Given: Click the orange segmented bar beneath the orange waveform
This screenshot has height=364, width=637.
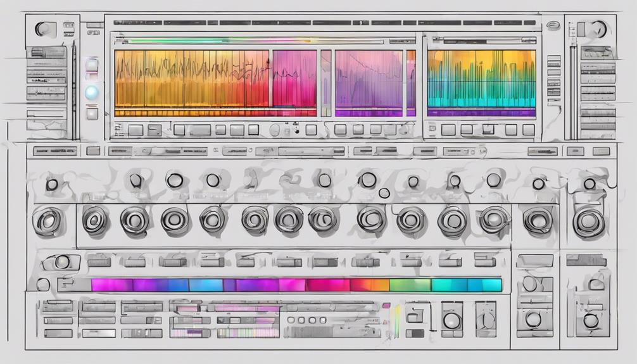Looking at the screenshot, I should click(215, 113).
